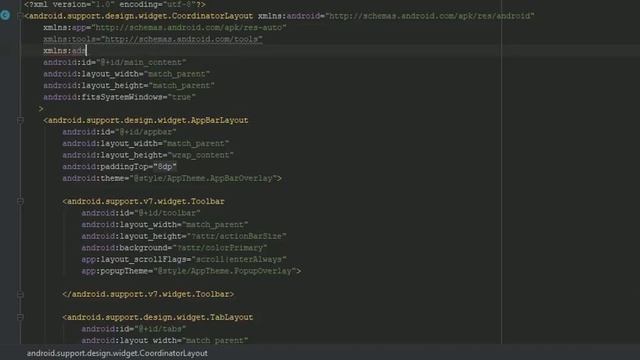Click the main_content id attribute
Screen dimensions: 640x360
115,62
